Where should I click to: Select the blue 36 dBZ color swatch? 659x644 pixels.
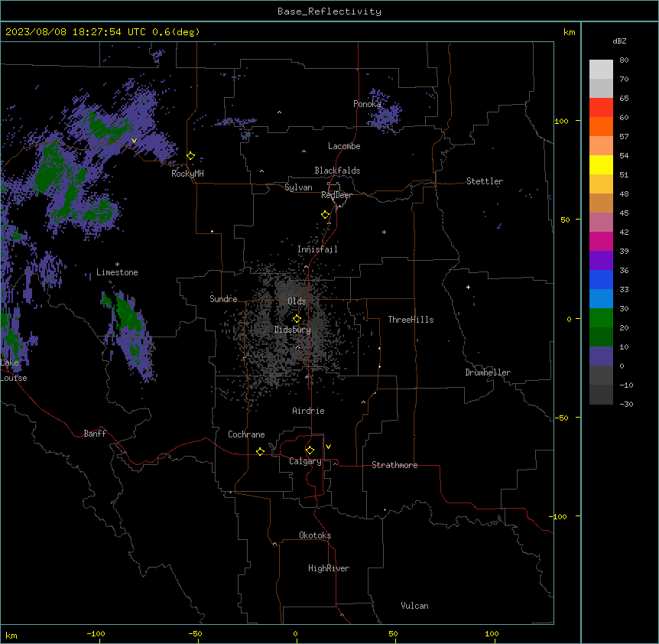click(601, 279)
